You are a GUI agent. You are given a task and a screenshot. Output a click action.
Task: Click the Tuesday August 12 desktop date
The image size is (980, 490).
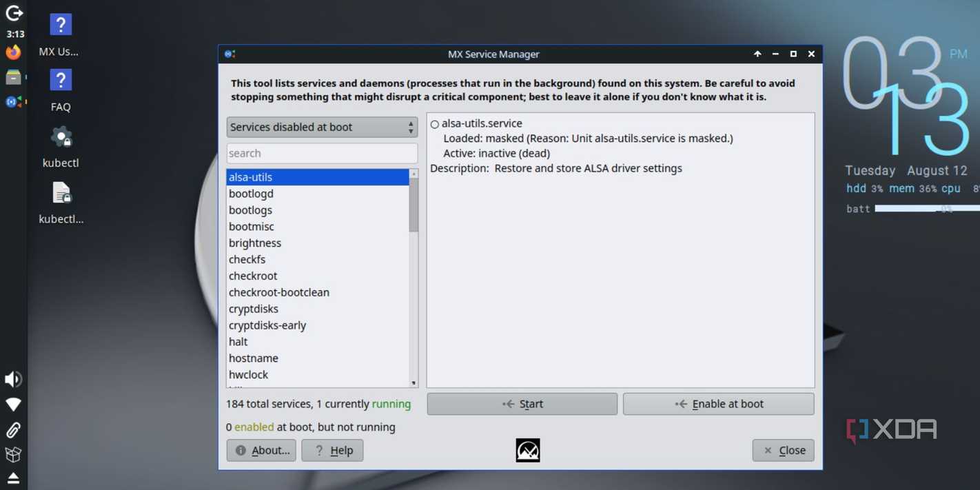[x=906, y=170]
